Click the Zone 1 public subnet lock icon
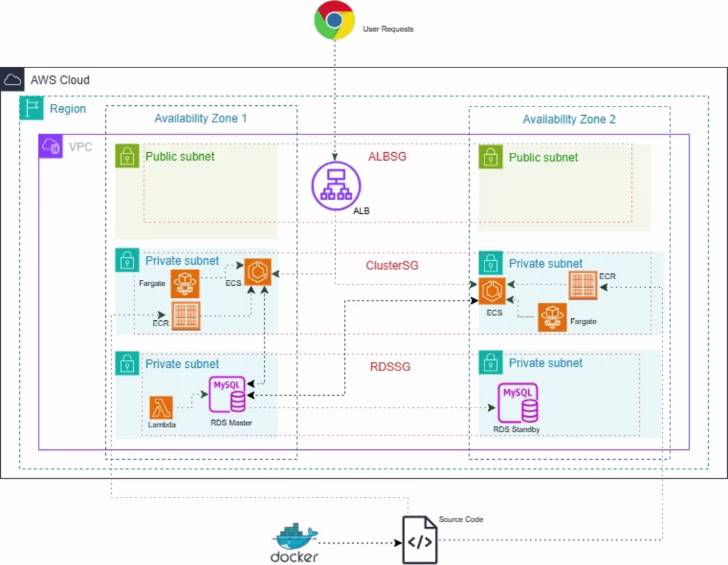 pos(127,156)
